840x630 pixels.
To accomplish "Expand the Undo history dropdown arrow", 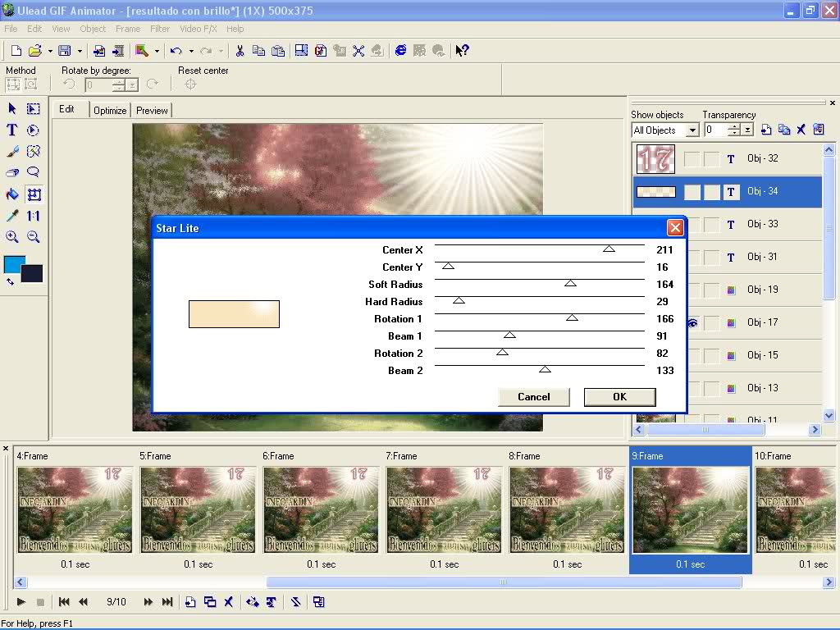I will click(191, 52).
